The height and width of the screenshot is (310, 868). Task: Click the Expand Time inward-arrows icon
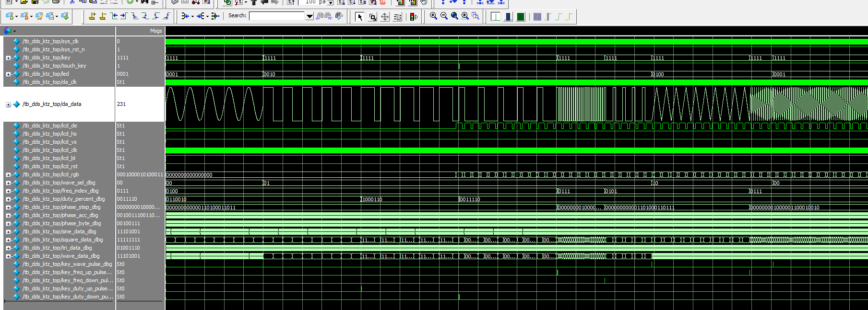tap(185, 16)
